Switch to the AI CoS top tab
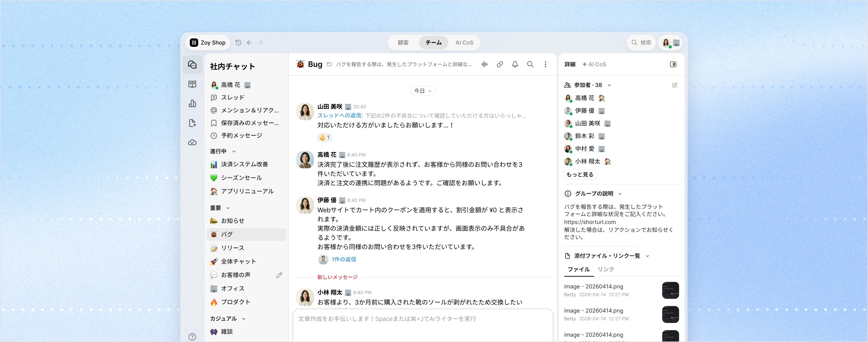 point(464,42)
